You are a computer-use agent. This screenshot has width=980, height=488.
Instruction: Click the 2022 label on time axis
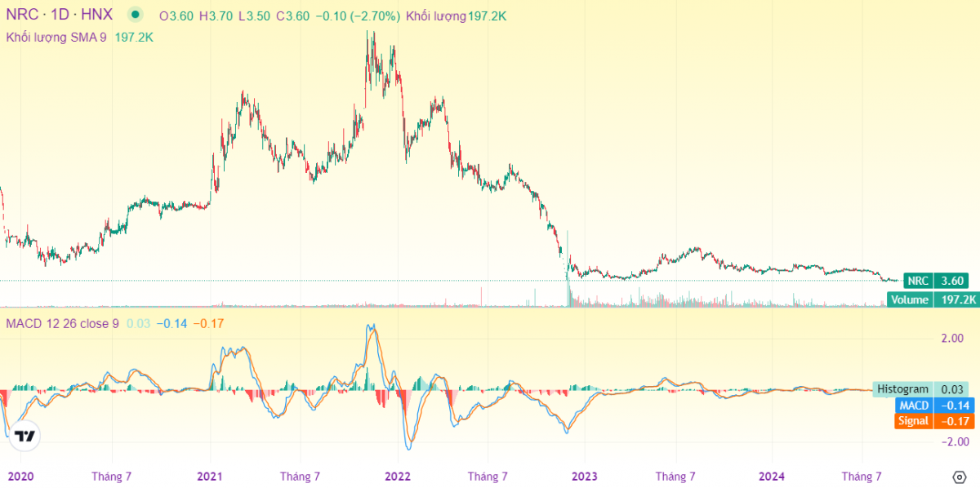[398, 476]
